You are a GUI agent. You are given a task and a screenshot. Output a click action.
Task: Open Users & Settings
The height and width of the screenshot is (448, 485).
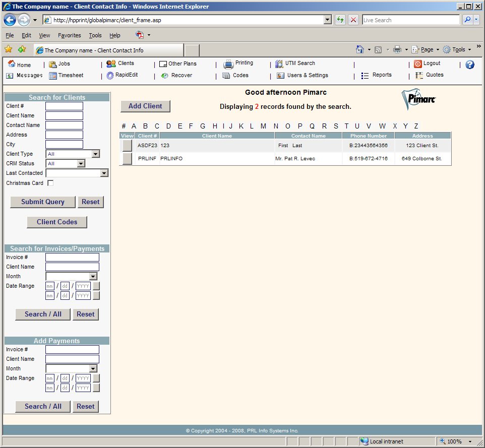tap(302, 76)
